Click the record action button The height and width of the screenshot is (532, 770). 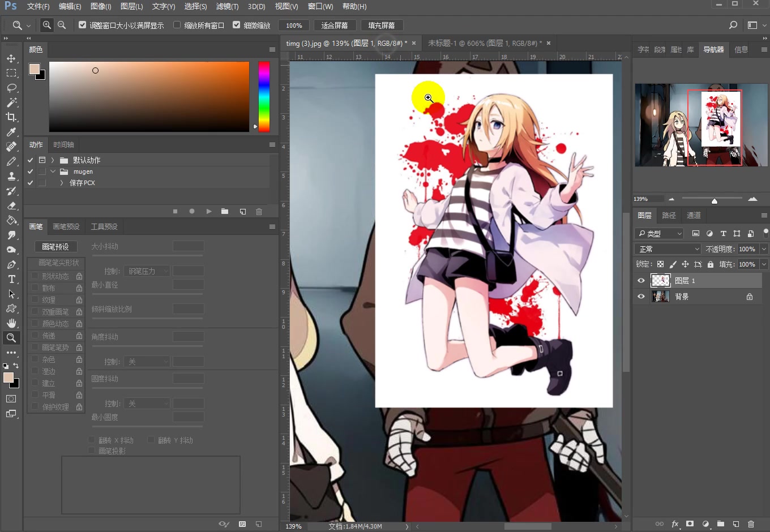click(192, 211)
